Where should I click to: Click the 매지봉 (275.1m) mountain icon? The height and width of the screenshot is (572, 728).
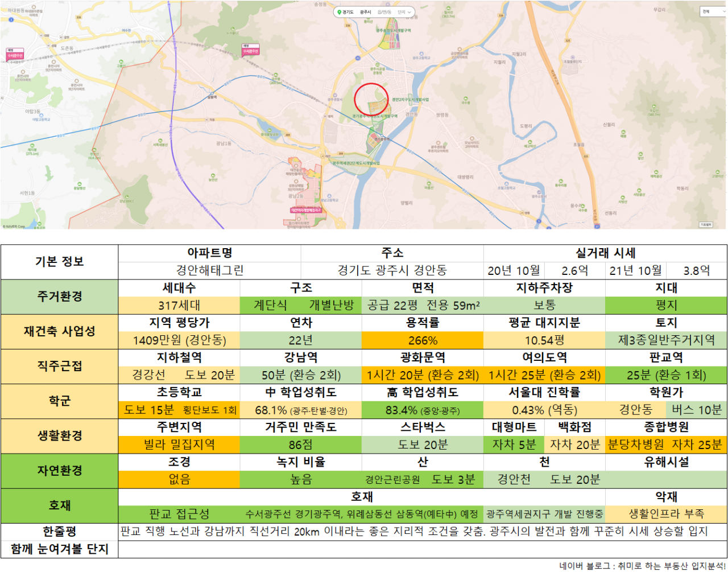tap(32, 146)
